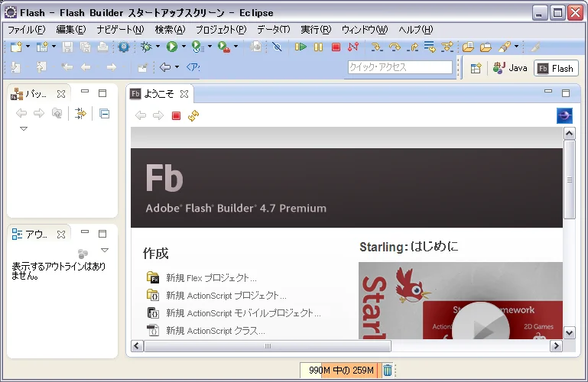This screenshot has height=382, width=588.
Task: Click the Open Task folder icon
Action: (486, 47)
